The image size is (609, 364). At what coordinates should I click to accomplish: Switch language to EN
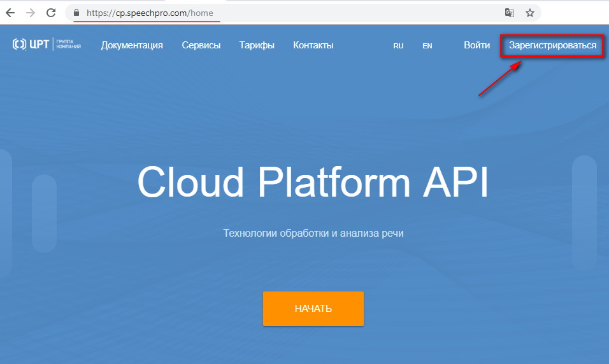coord(427,46)
